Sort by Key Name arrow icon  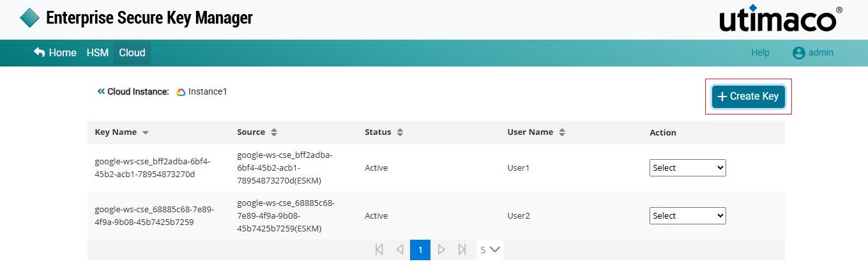click(x=146, y=133)
